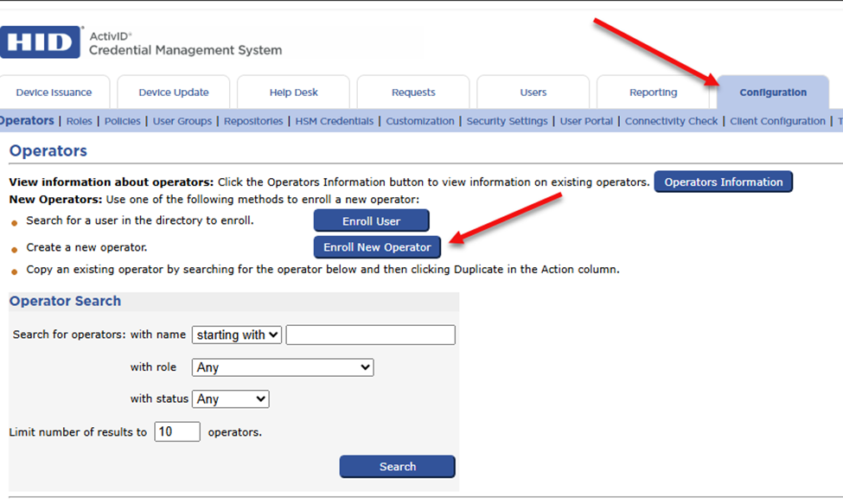843x504 pixels.
Task: Click the 'Credential Management System' title text
Action: (186, 50)
